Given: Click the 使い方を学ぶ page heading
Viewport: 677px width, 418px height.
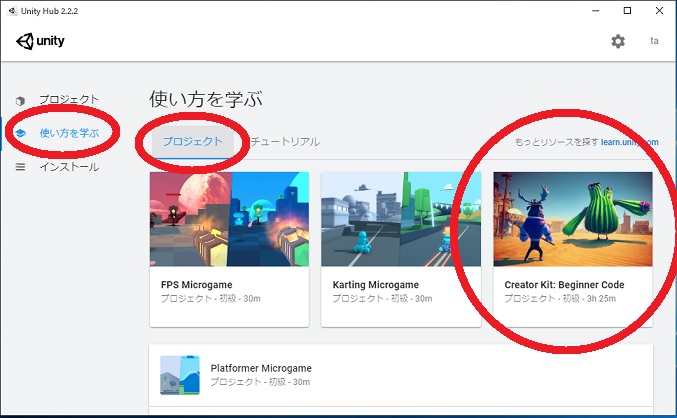Looking at the screenshot, I should click(206, 99).
